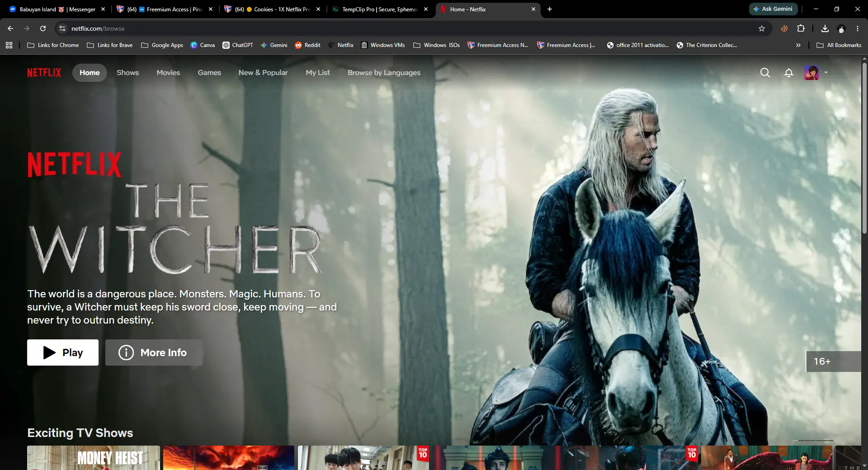Click Ask Gemini button
Screen dimensions: 868x470
[x=773, y=9]
